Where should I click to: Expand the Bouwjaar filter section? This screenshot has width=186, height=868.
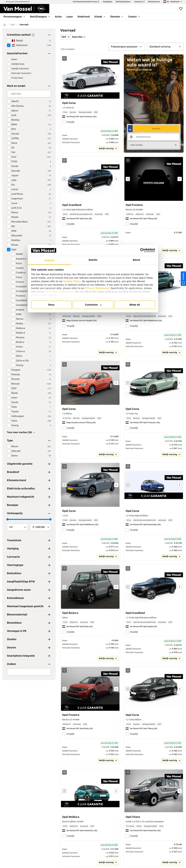coord(29,505)
